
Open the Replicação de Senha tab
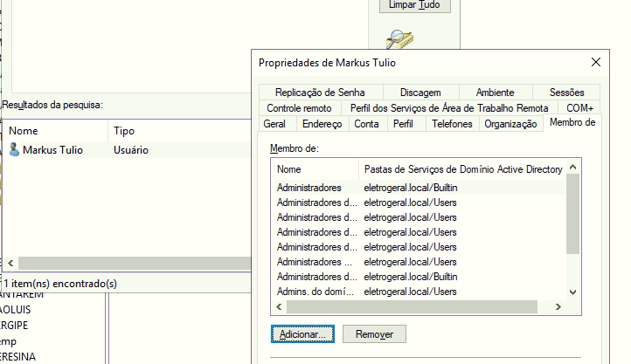pos(320,93)
